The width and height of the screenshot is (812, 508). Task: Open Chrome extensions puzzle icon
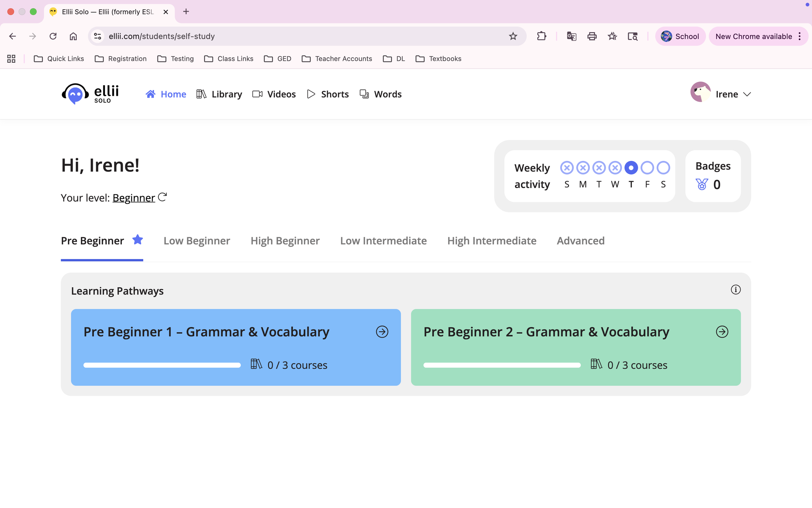click(x=541, y=36)
